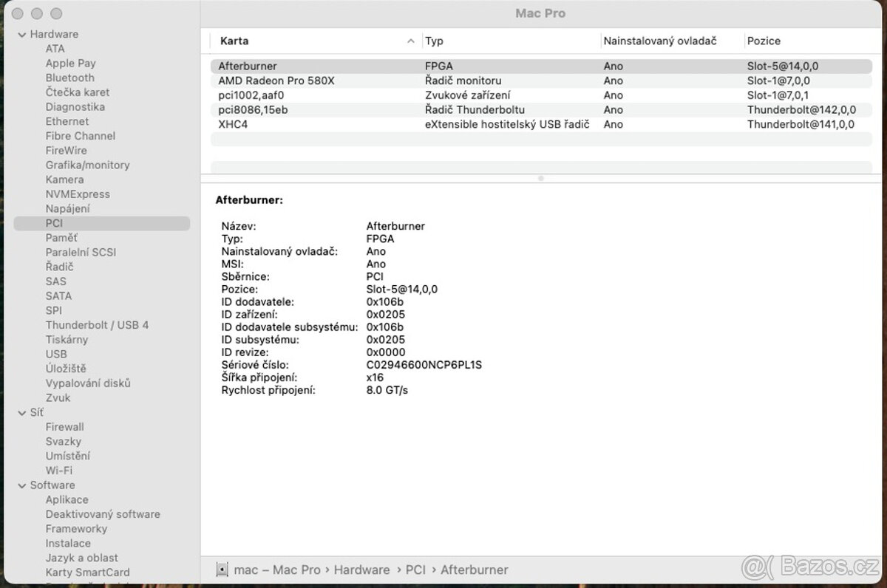Select Thunderbolt / USB 4 in the sidebar
Image resolution: width=887 pixels, height=588 pixels.
point(97,325)
